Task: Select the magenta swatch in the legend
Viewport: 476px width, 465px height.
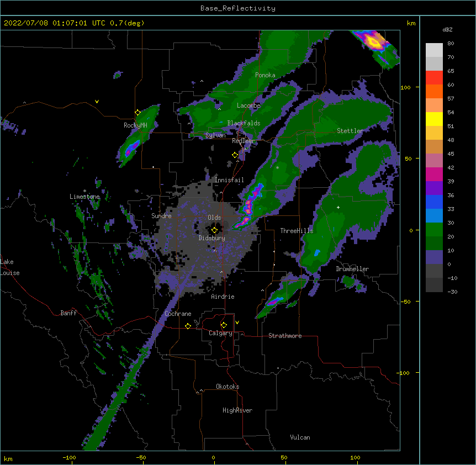Action: tap(434, 174)
